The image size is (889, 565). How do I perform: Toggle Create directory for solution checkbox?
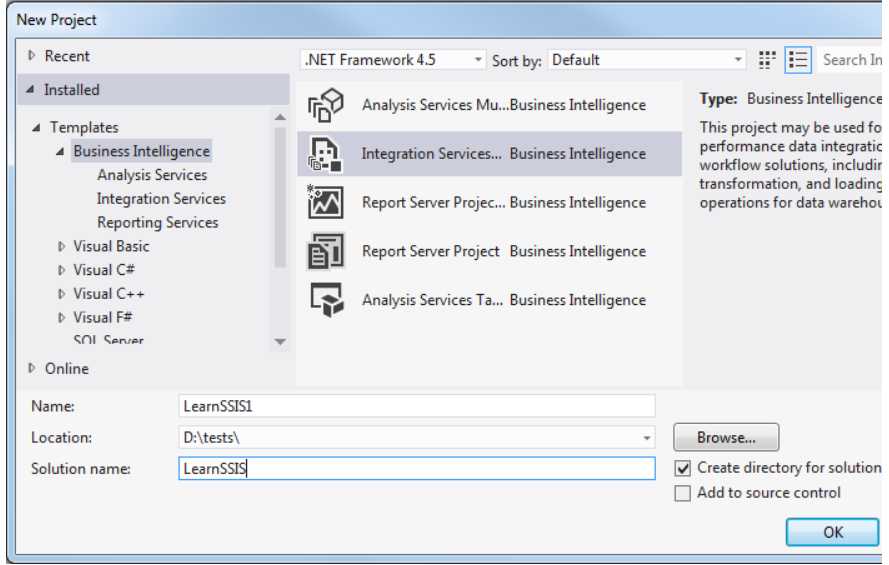click(x=683, y=468)
